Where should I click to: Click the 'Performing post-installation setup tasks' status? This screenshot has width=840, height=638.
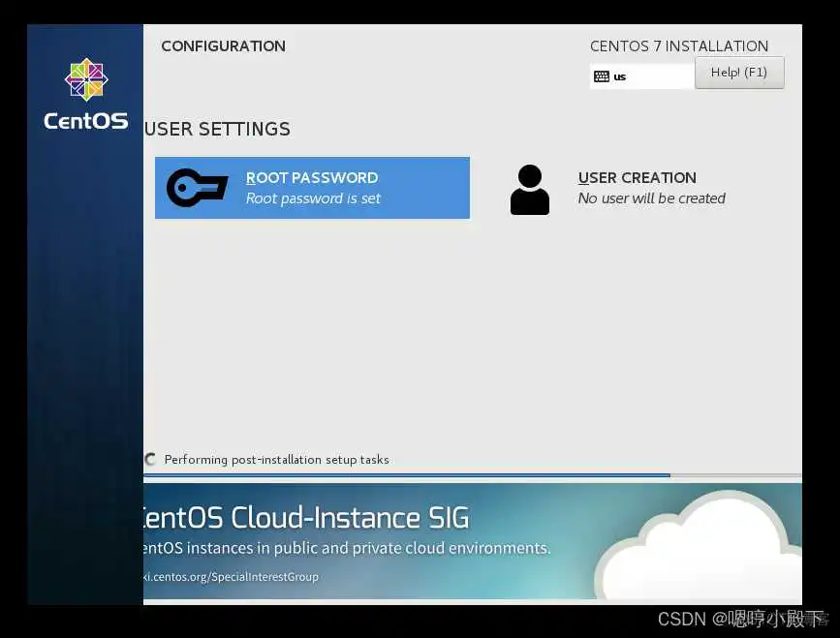pyautogui.click(x=276, y=460)
